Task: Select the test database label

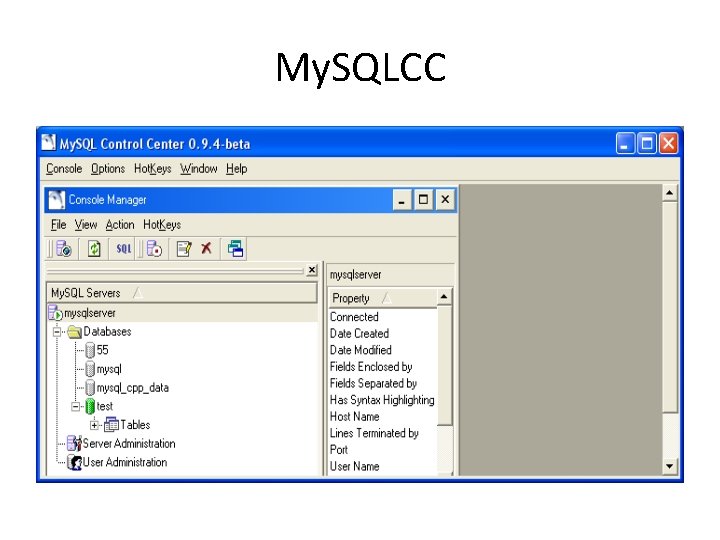Action: pyautogui.click(x=105, y=406)
